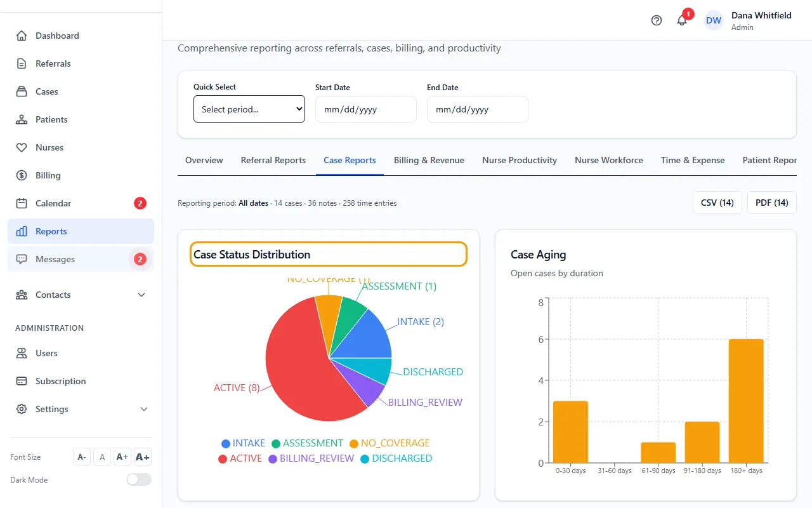The width and height of the screenshot is (812, 508).
Task: Open the notifications bell
Action: pyautogui.click(x=682, y=20)
